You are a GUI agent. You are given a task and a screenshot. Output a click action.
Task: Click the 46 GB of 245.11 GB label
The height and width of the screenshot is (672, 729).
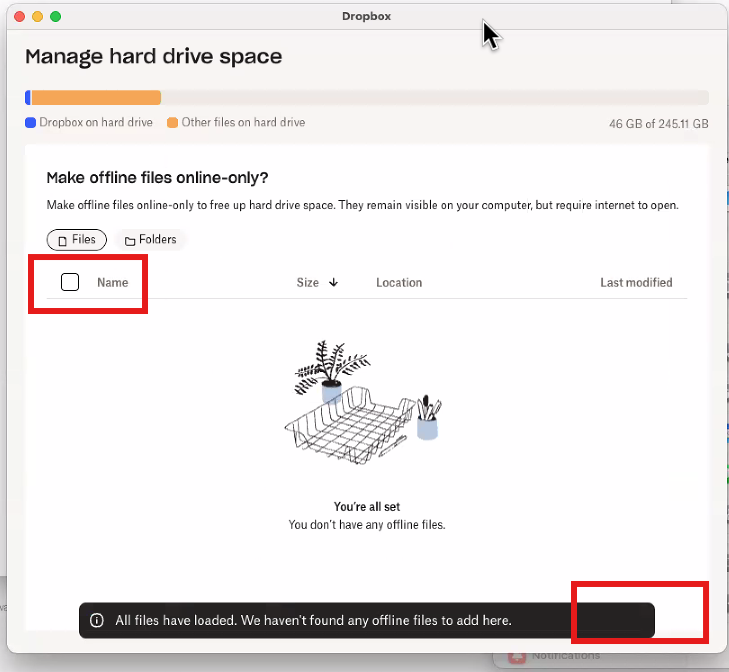(x=658, y=124)
